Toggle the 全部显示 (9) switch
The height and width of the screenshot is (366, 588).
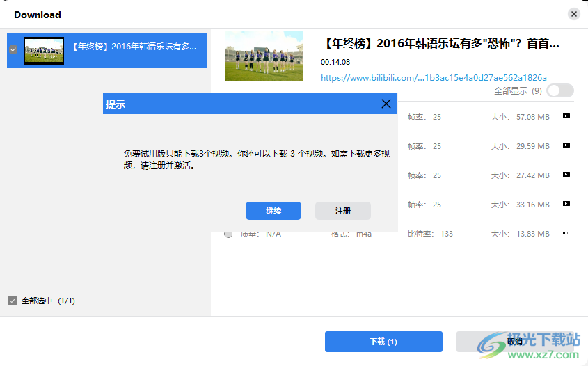pos(560,90)
